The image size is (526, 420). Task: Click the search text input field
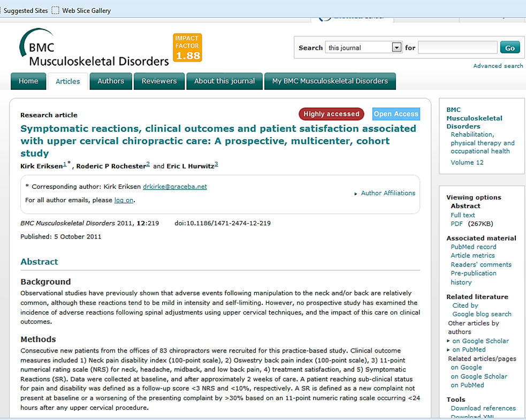tap(458, 47)
